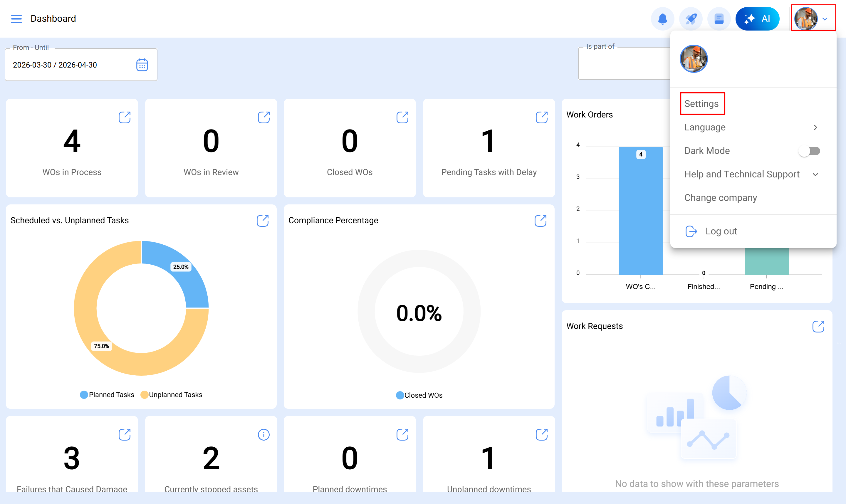Click the AI assistant button

click(757, 19)
